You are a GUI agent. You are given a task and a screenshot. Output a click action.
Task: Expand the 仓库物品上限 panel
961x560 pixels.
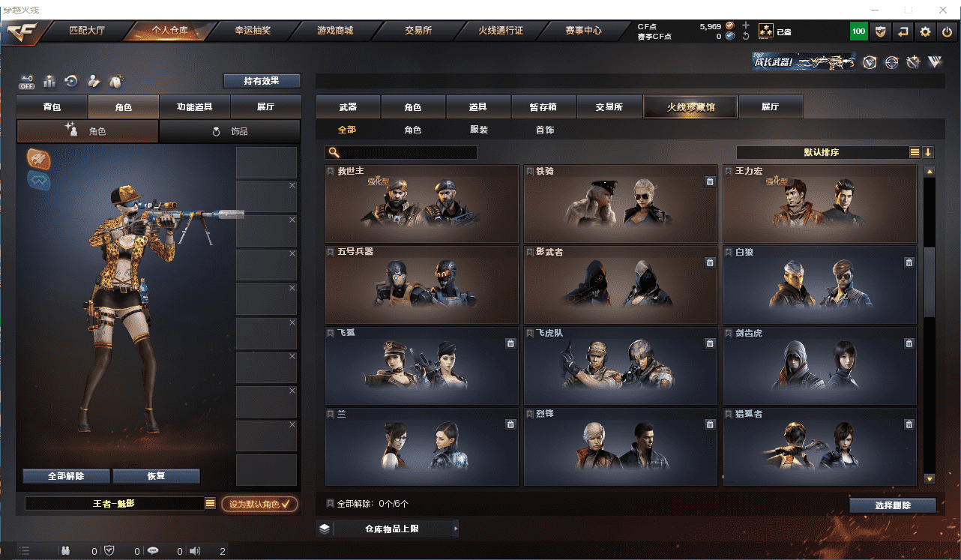click(388, 529)
